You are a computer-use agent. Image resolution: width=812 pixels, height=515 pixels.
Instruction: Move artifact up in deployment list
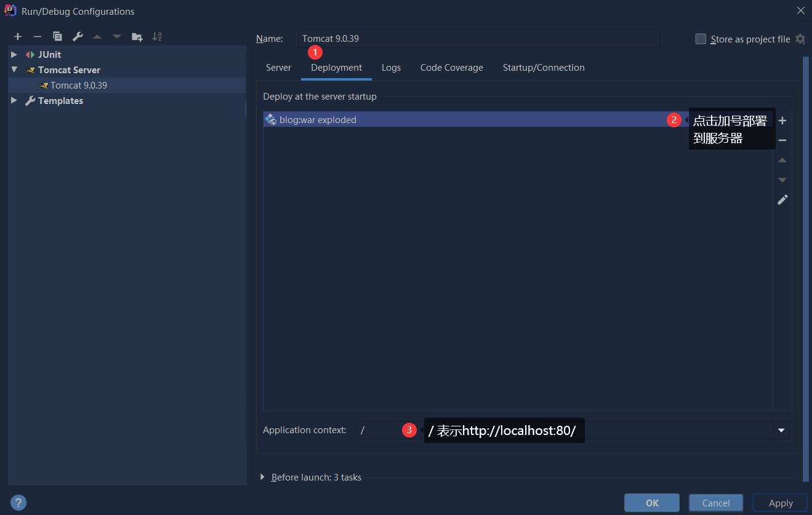click(782, 160)
